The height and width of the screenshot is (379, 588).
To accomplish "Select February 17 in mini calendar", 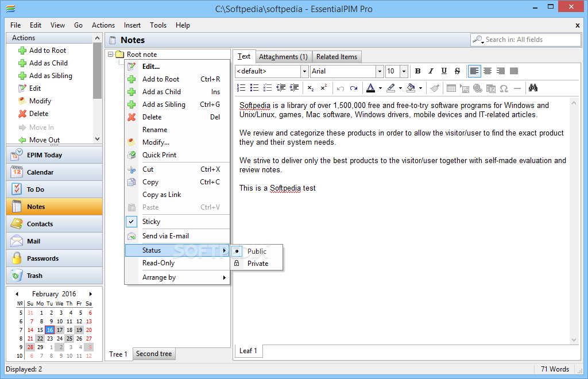I will (60, 330).
